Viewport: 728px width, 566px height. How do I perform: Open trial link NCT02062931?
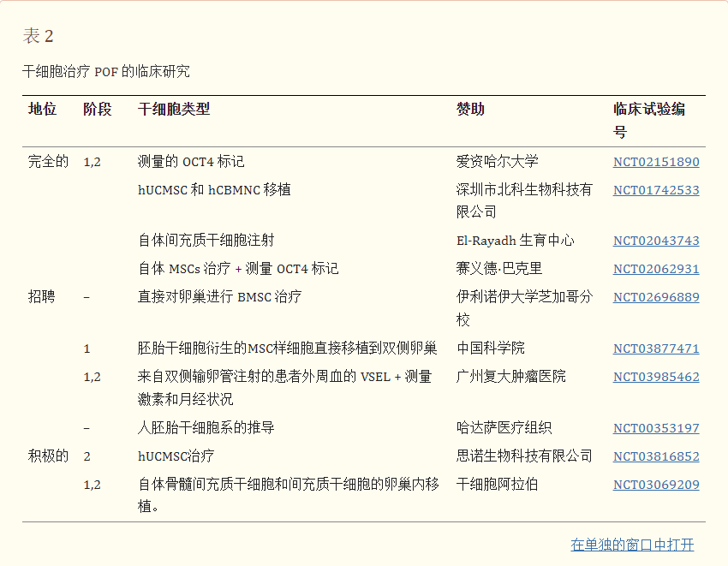656,269
